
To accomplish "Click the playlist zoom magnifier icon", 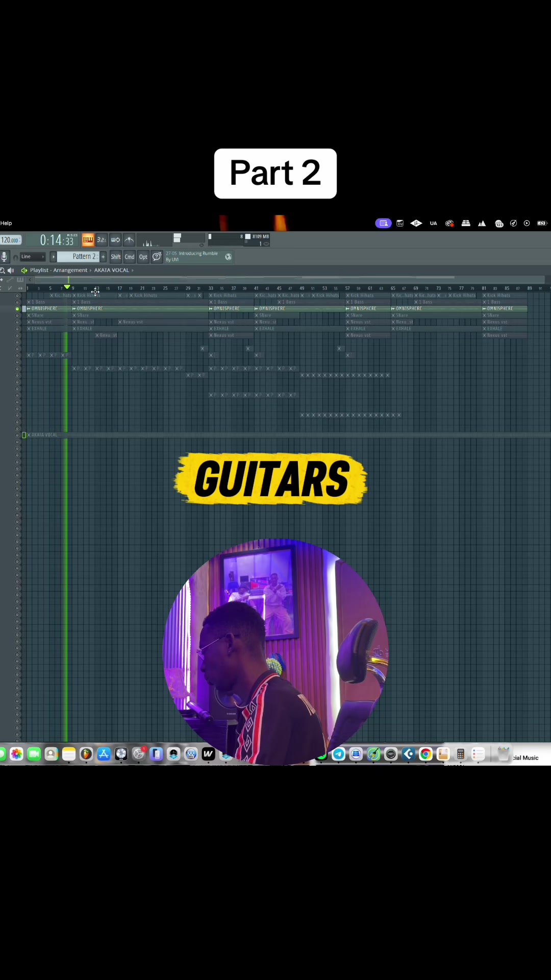I will 3,271.
